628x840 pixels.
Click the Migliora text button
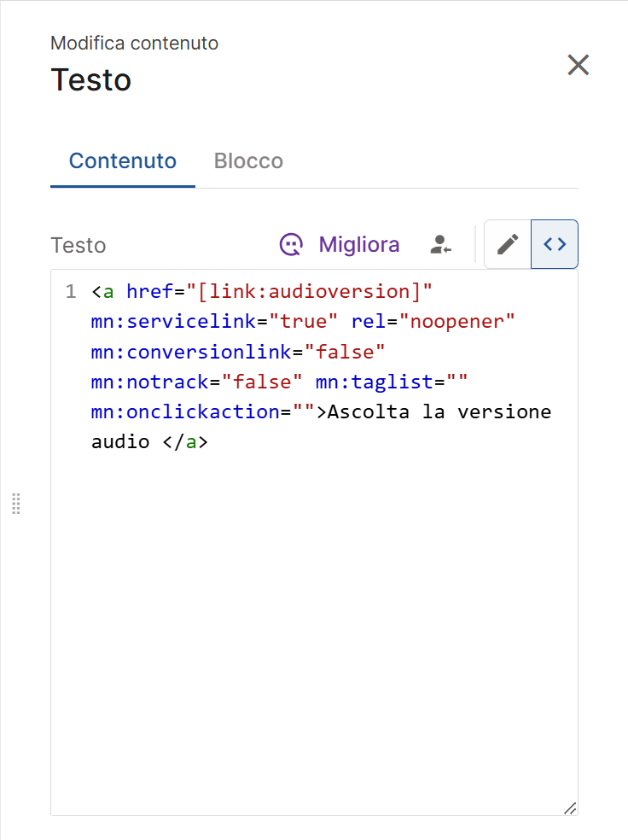(358, 245)
